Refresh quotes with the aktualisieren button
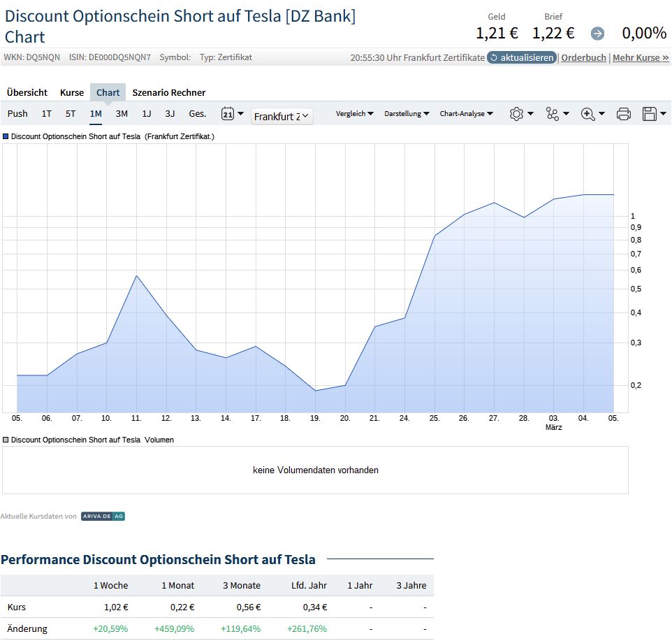Image resolution: width=672 pixels, height=641 pixels. click(x=522, y=57)
